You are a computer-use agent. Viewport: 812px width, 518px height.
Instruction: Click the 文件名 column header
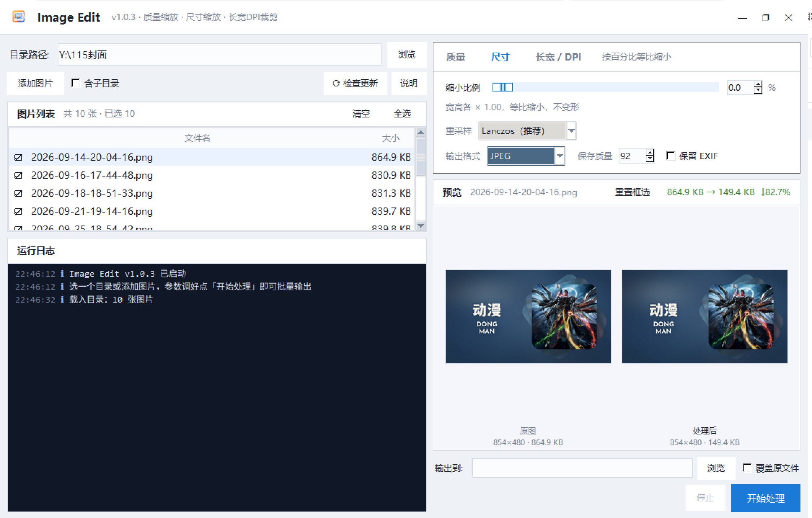pyautogui.click(x=197, y=138)
